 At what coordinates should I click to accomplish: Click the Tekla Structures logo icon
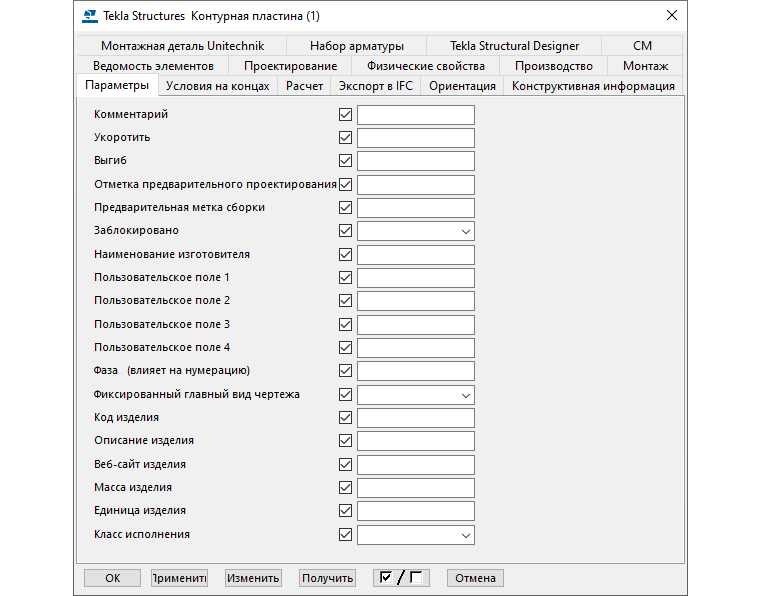pyautogui.click(x=90, y=16)
